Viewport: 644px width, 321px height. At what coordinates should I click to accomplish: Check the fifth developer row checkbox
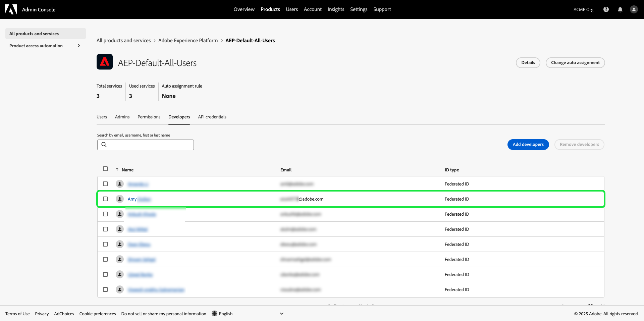105,244
